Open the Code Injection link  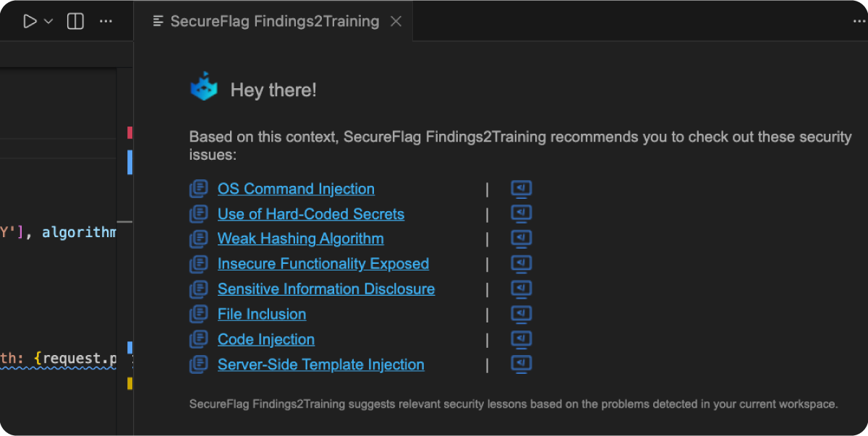click(x=265, y=338)
